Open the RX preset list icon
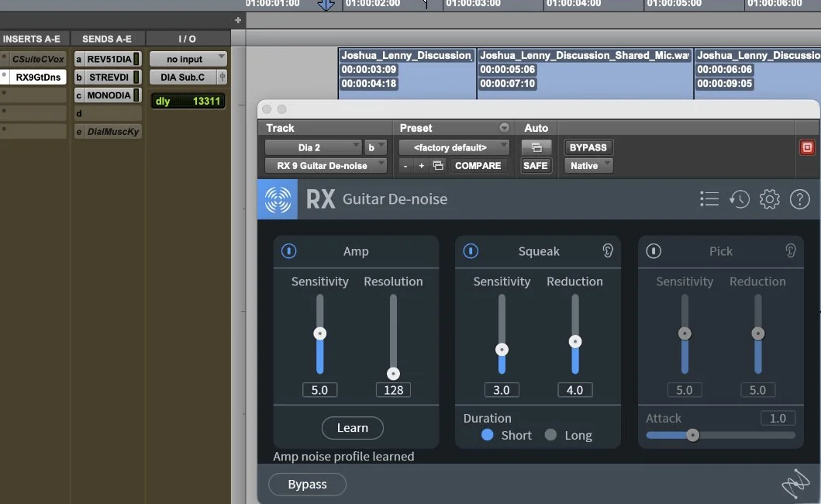 tap(709, 199)
